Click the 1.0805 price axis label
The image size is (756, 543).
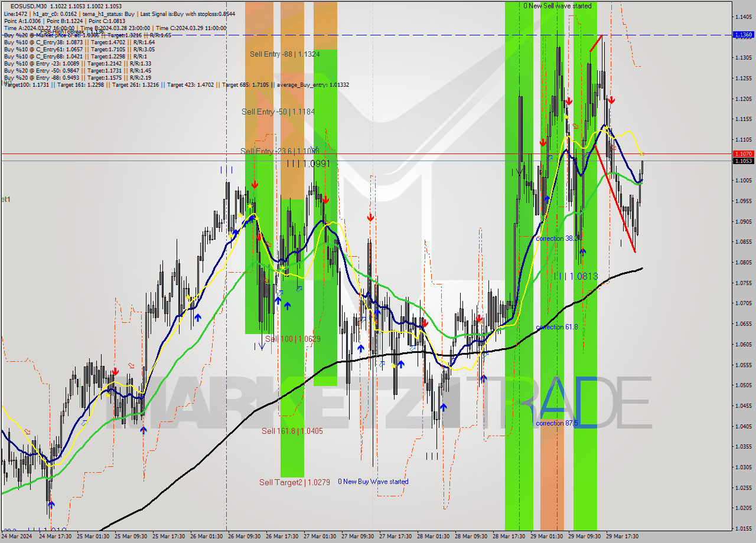click(743, 262)
